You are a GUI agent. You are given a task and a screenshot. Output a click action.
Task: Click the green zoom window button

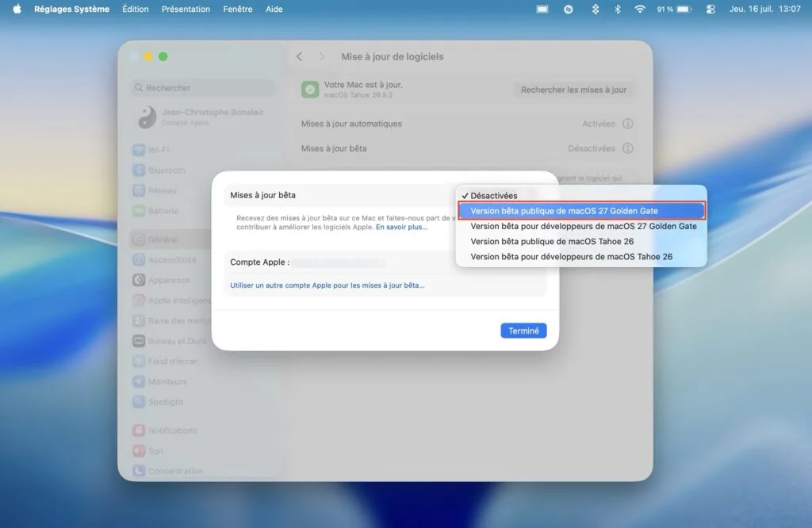click(163, 56)
